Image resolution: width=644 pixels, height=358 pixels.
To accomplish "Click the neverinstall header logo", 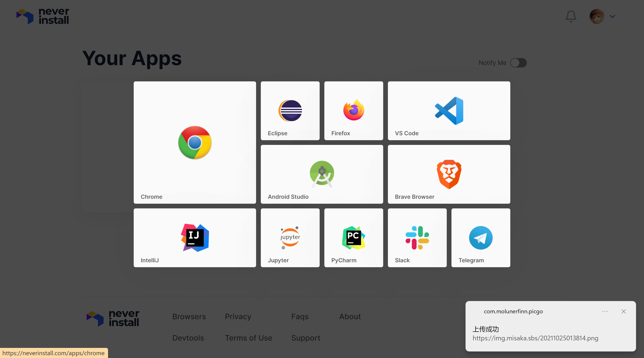I will [43, 16].
